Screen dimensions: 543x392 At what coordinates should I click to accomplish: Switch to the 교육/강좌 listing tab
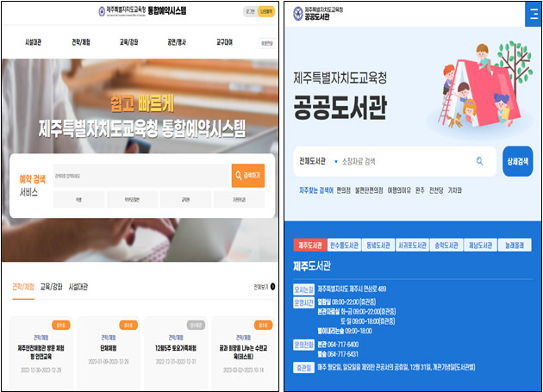tap(51, 287)
